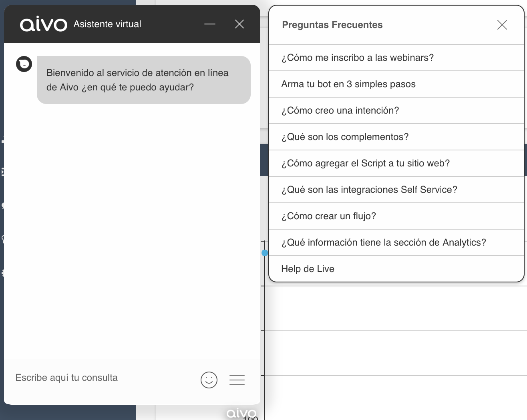Select '¿Cómo me inscribo a las webinars?'

(396, 58)
